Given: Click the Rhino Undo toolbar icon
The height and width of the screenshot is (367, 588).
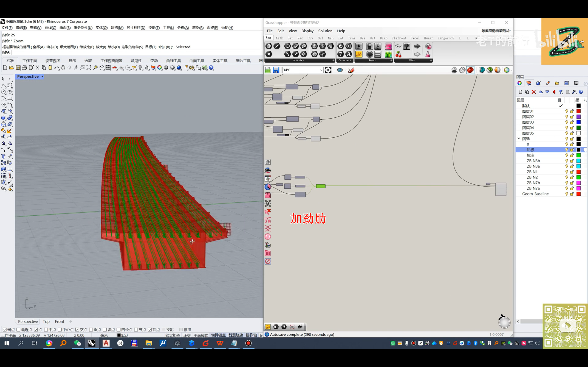Looking at the screenshot, I should click(56, 68).
